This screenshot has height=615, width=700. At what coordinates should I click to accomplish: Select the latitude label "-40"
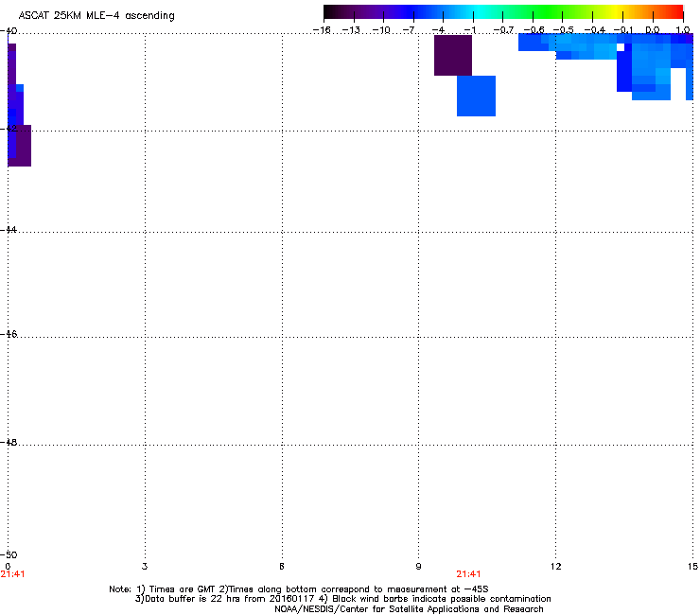tap(9, 31)
